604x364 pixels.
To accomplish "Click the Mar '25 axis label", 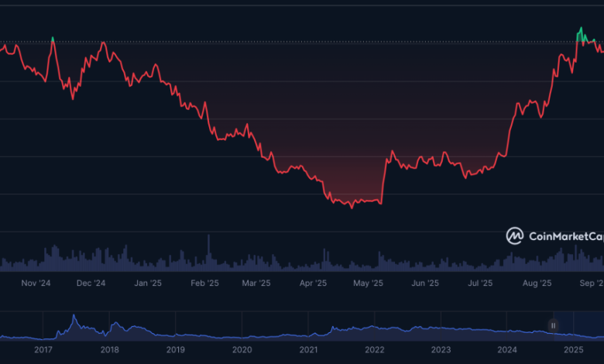I will (257, 283).
